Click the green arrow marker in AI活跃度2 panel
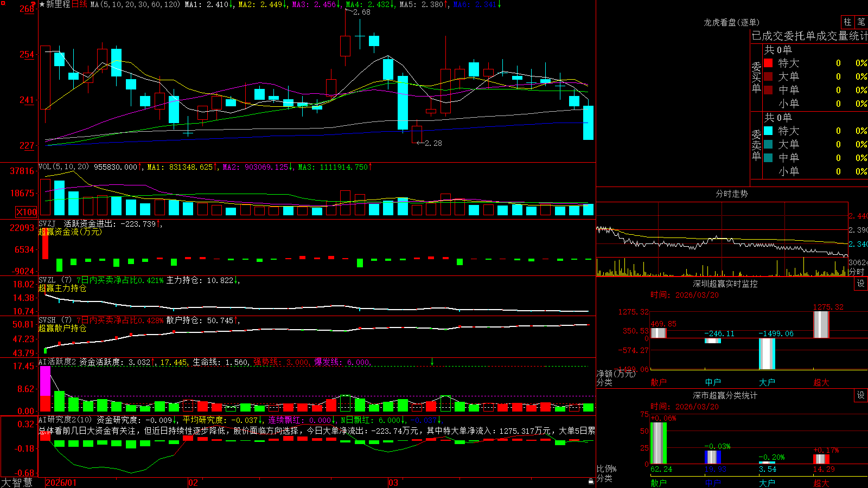This screenshot has width=868, height=488. click(x=432, y=362)
